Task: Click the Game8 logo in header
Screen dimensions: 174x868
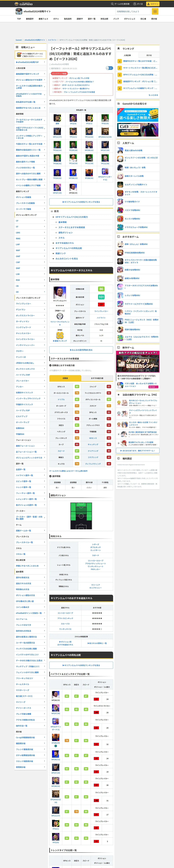Action: pyautogui.click(x=23, y=4)
